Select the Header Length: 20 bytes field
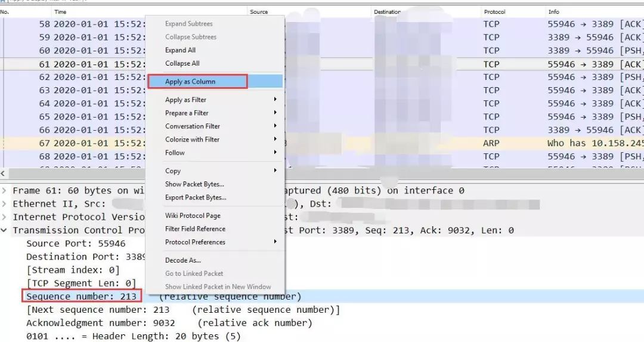The height and width of the screenshot is (342, 644). [134, 336]
